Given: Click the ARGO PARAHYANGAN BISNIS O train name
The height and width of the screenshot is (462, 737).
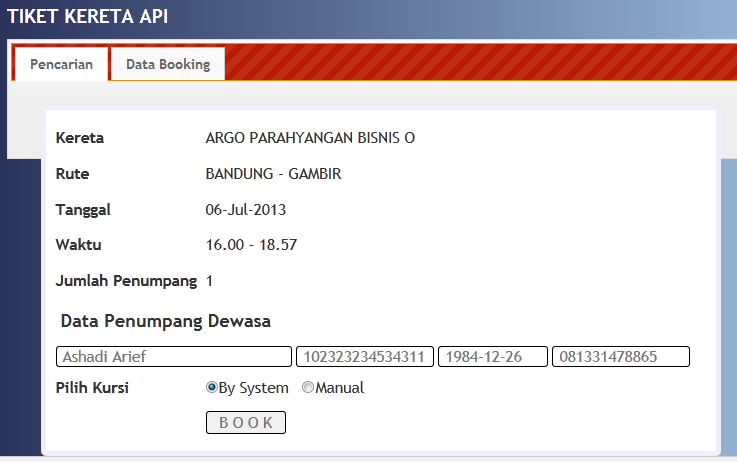Looking at the screenshot, I should click(x=310, y=138).
